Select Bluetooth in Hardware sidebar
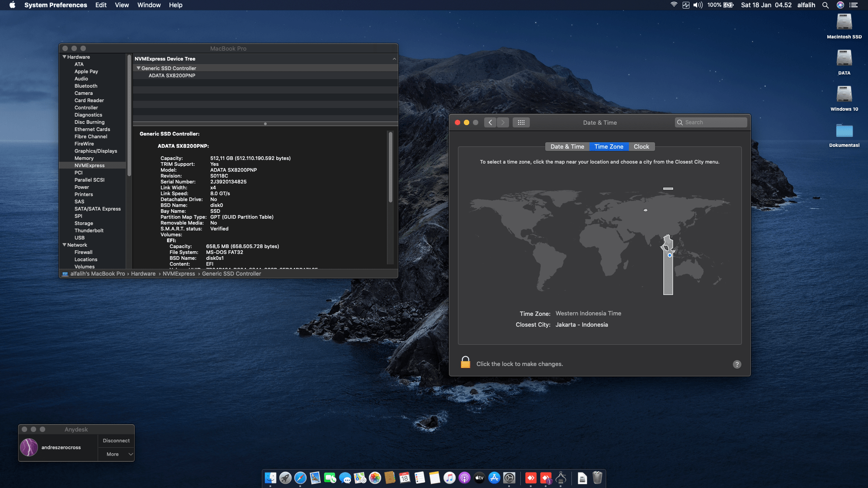Viewport: 868px width, 488px height. tap(86, 86)
